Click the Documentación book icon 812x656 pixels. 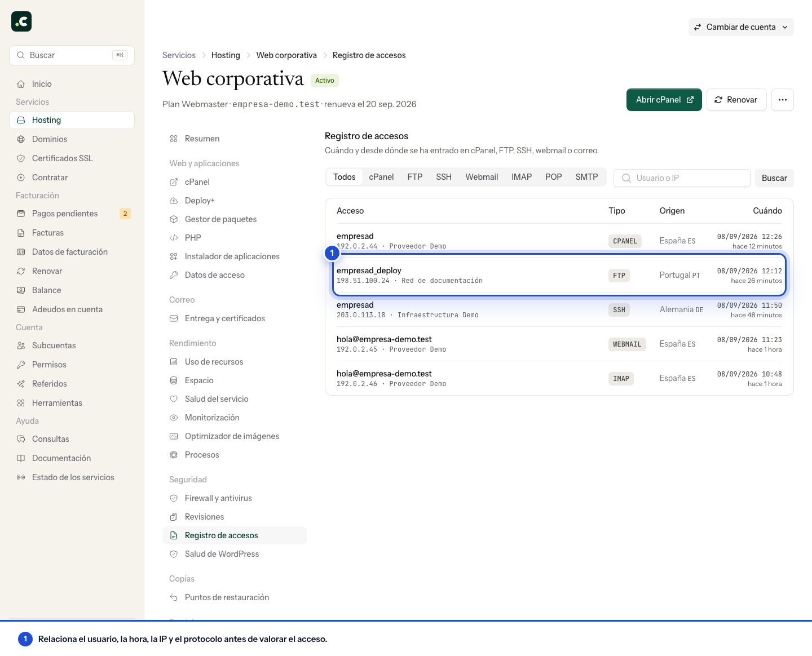(21, 458)
